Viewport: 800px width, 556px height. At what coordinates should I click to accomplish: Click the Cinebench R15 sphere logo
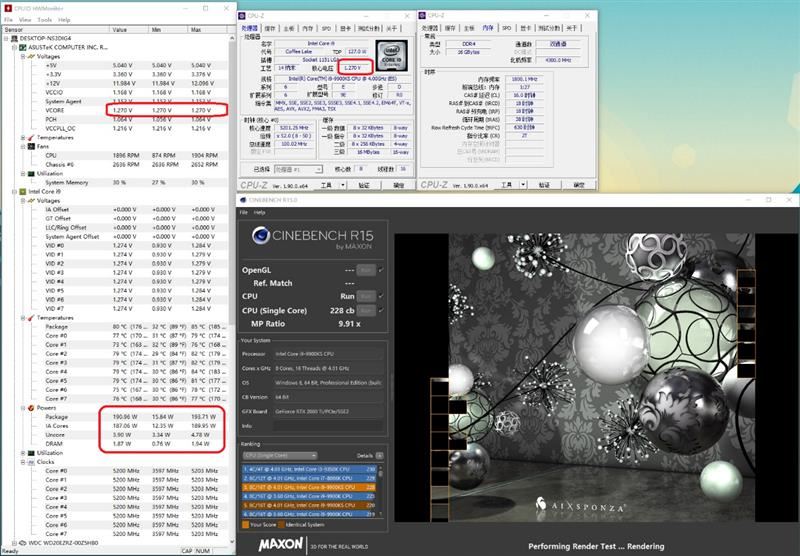261,235
